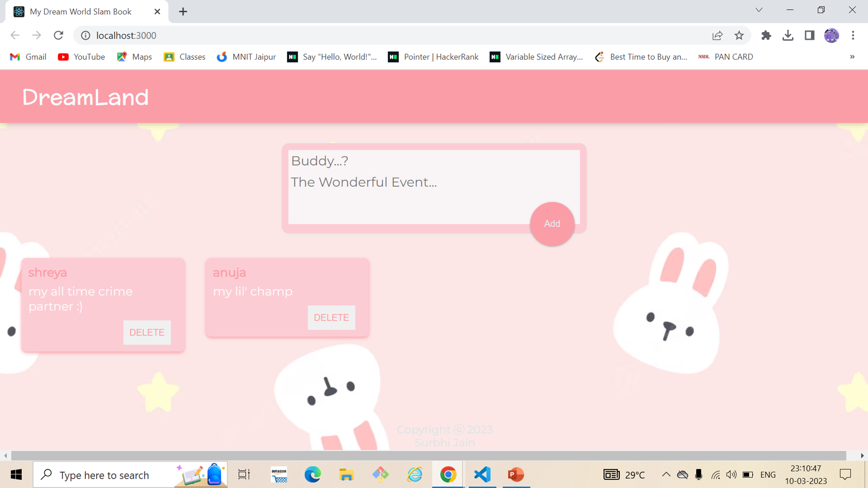Open the MNIT Jaipur bookmark
Viewport: 868px width, 488px height.
pyautogui.click(x=246, y=56)
